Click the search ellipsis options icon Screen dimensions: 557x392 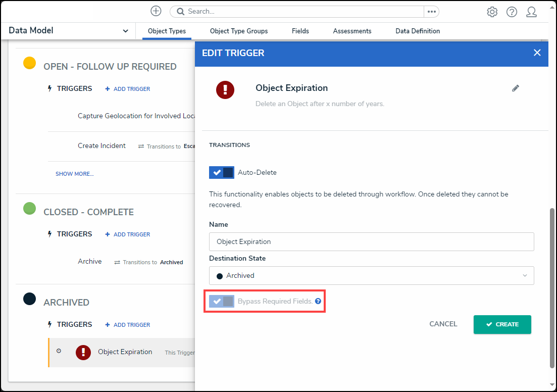431,12
